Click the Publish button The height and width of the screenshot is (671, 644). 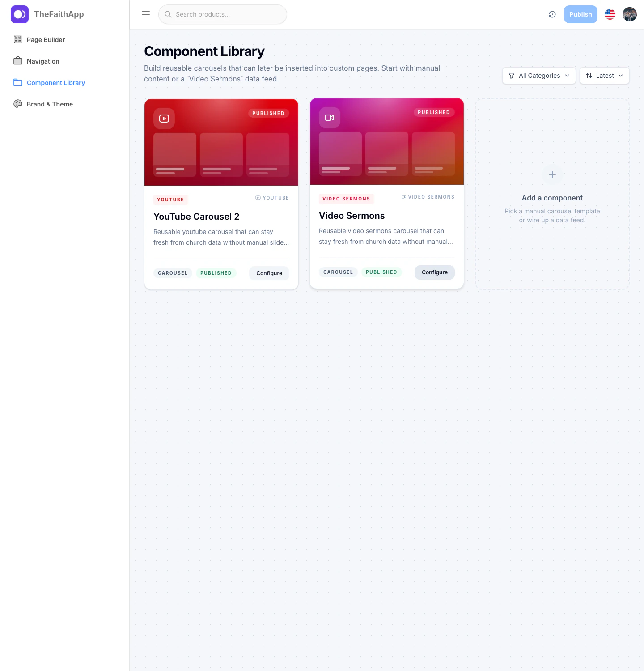[580, 14]
